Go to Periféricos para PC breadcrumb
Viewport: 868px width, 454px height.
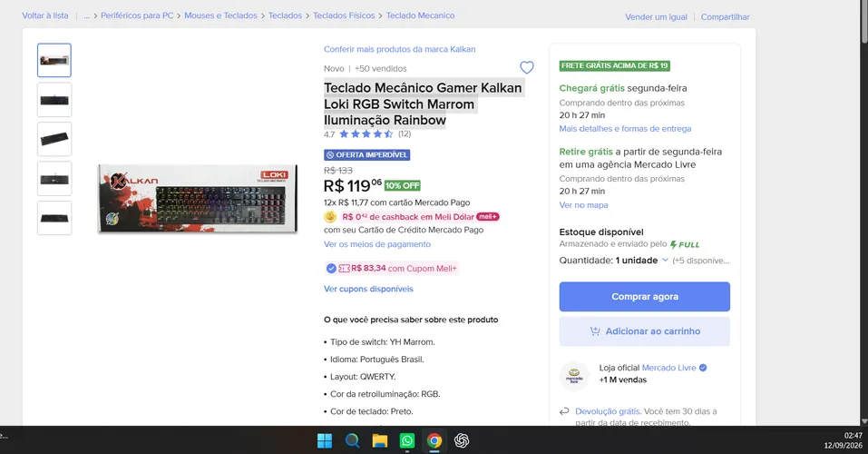click(x=137, y=15)
